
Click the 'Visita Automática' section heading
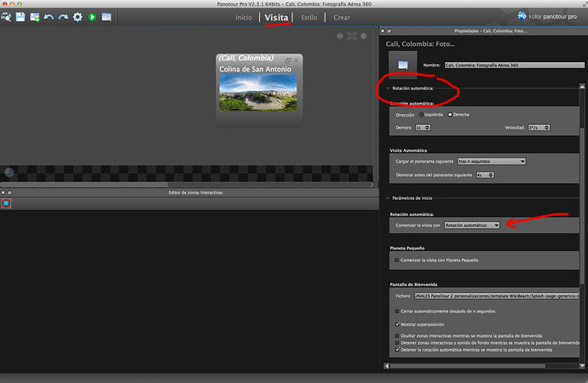408,151
